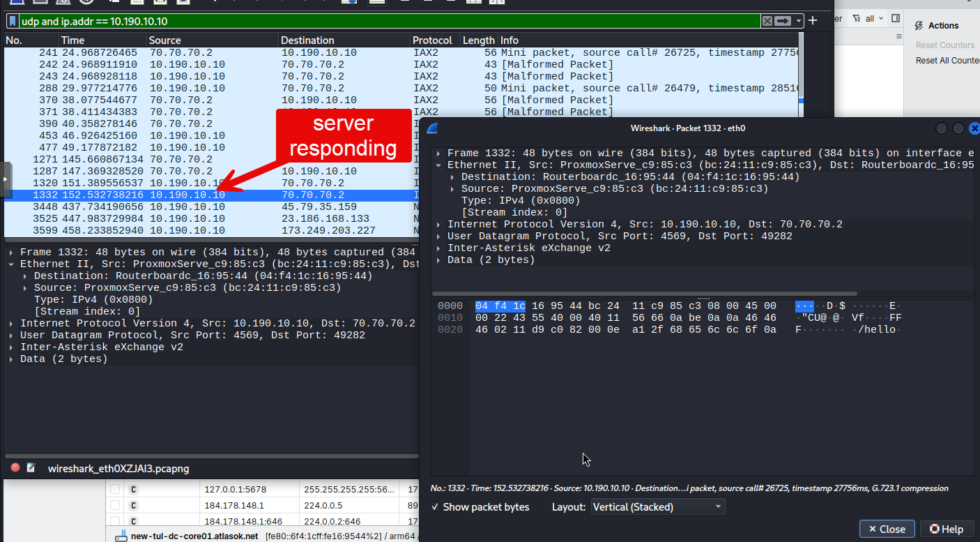Click Reset All Counters in Actions panel

pyautogui.click(x=947, y=61)
